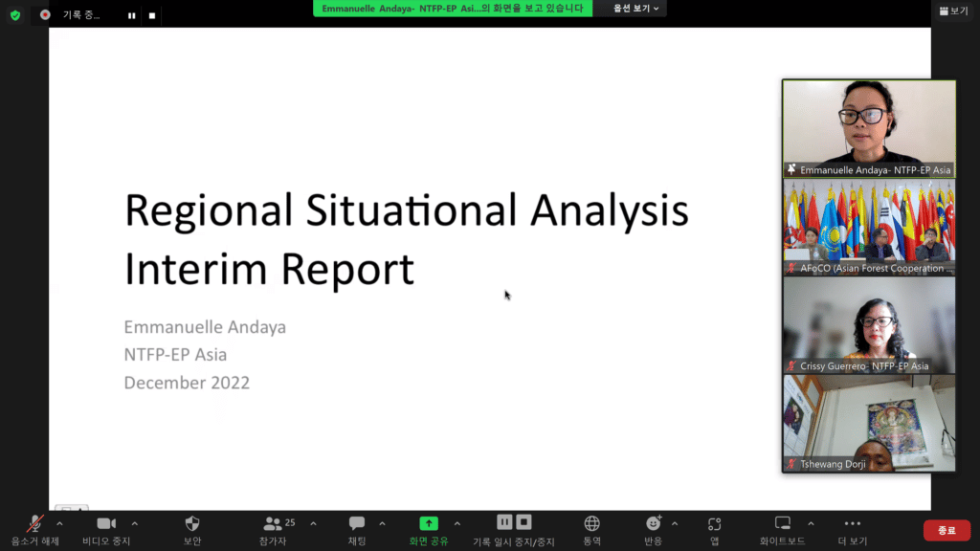Open the 보기 view menu at top right
This screenshot has width=980, height=551.
pos(954,11)
